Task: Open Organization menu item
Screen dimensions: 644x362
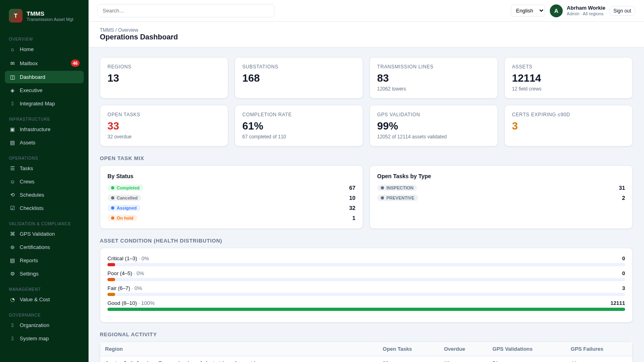Action: point(44,325)
